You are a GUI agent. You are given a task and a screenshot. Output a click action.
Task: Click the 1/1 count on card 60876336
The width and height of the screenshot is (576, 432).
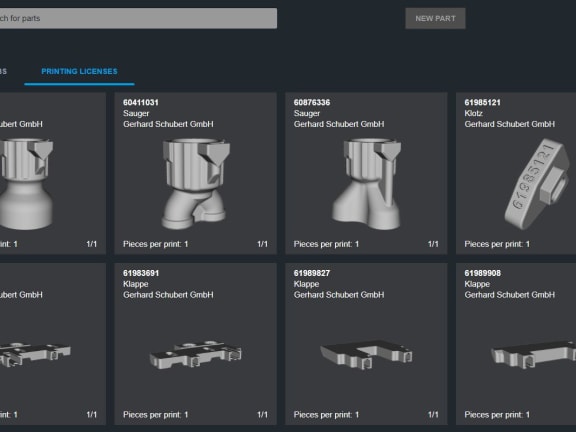(x=433, y=244)
